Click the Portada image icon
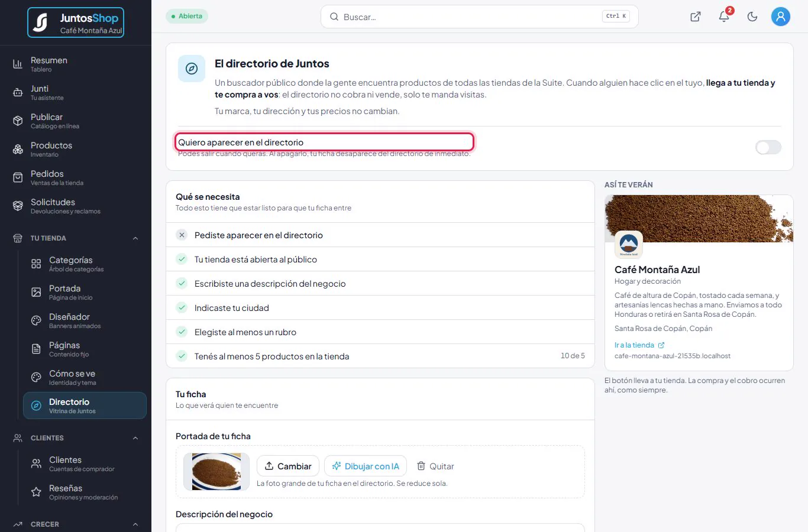This screenshot has width=808, height=532. [x=36, y=292]
